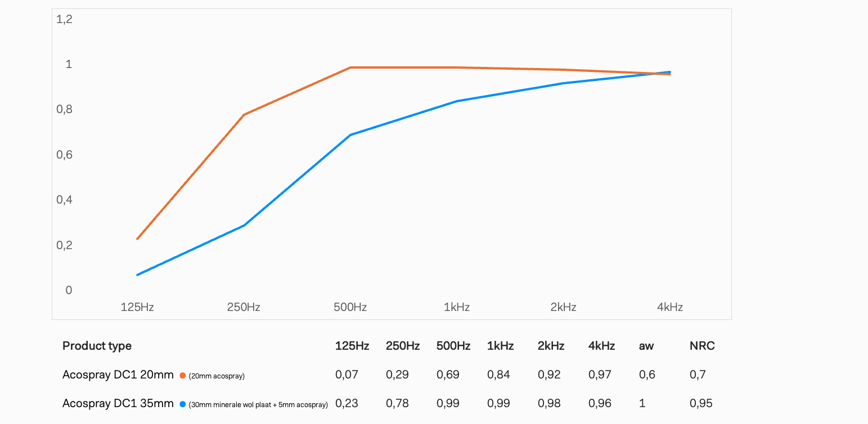
Task: Click the 4kHz label on chart x-axis
Action: 669,307
